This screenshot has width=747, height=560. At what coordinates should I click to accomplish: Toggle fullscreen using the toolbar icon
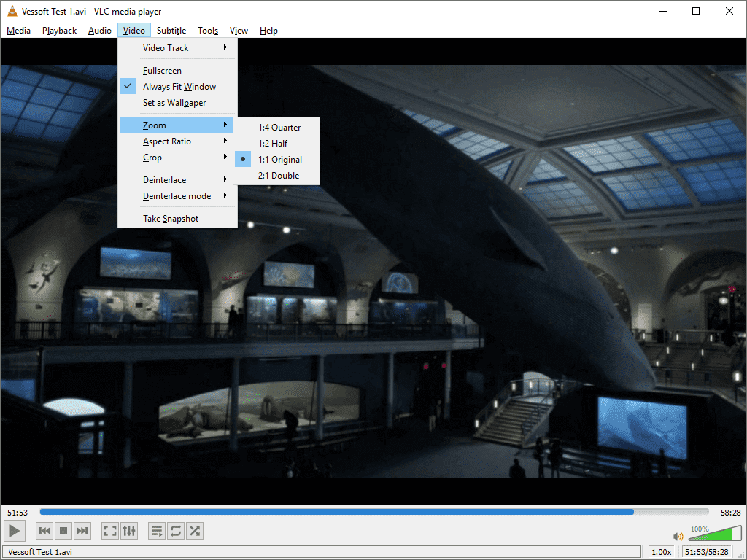pos(110,531)
